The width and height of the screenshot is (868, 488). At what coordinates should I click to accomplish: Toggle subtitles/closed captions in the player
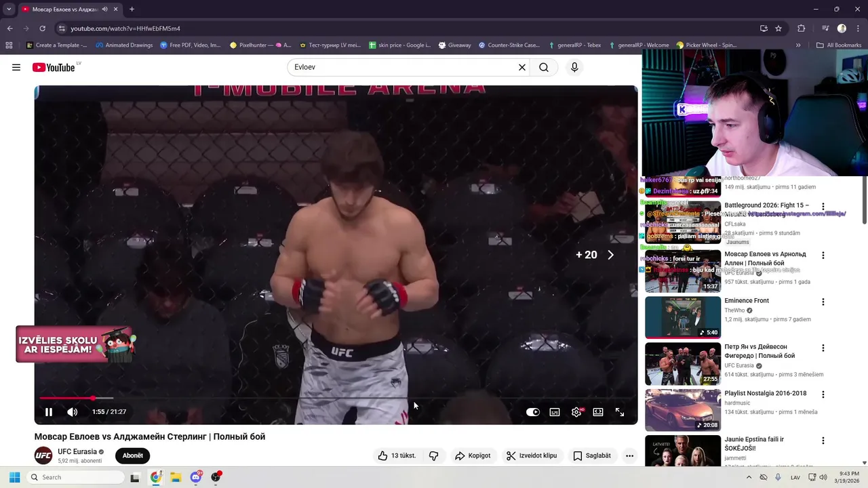[x=555, y=412]
